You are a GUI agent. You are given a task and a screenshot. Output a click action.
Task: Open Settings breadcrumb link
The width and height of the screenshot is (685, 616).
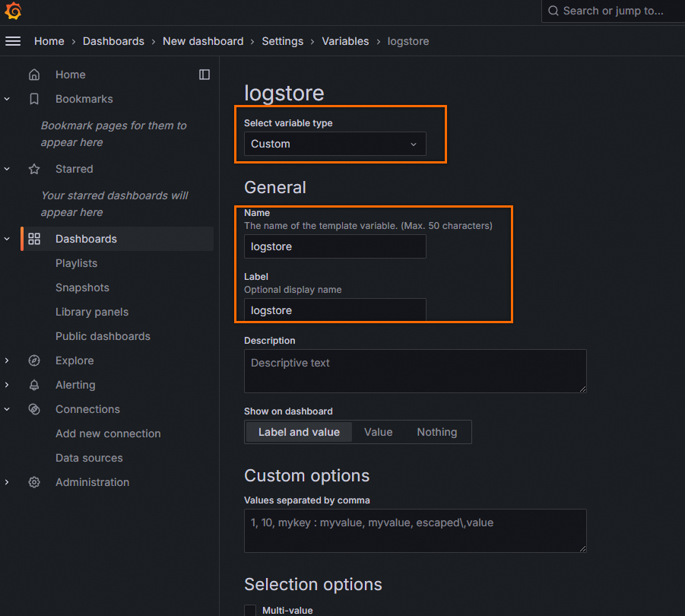click(283, 41)
